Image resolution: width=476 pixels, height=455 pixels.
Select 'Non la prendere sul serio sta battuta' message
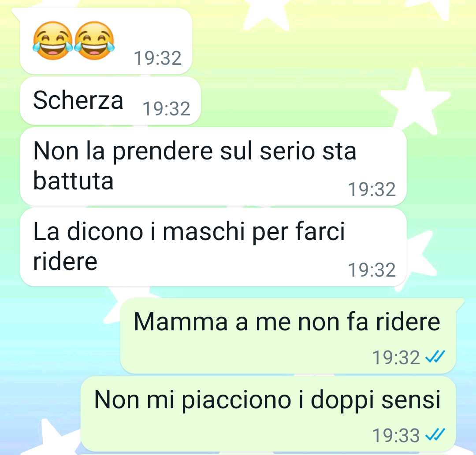pos(213,166)
